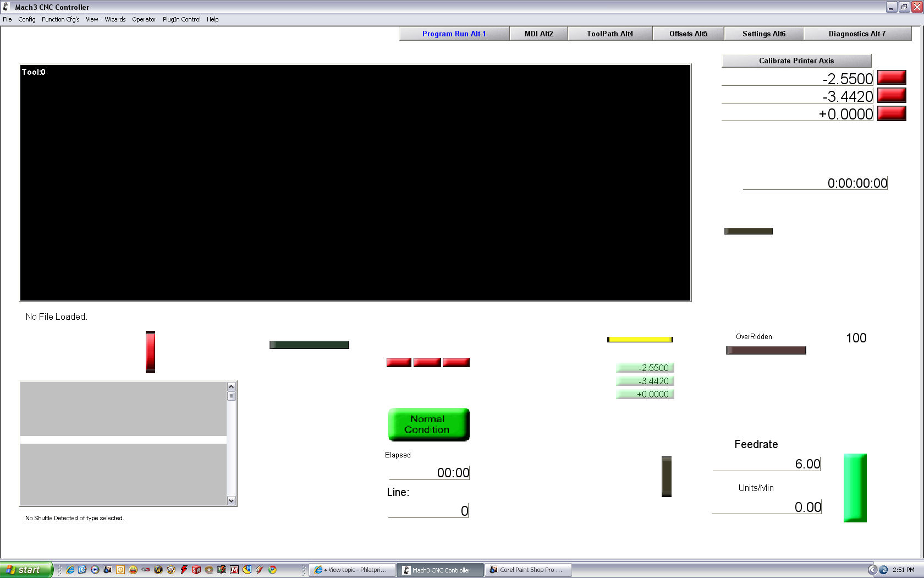Expand the Wizards menu

coord(115,19)
